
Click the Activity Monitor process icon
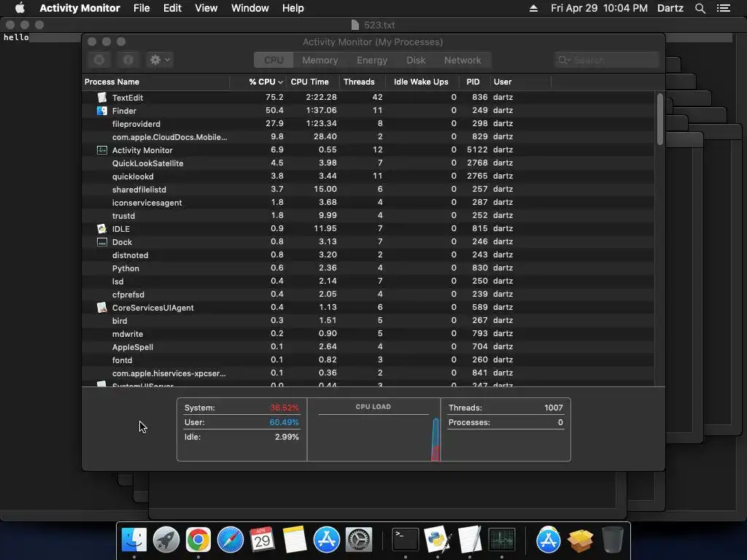click(102, 150)
